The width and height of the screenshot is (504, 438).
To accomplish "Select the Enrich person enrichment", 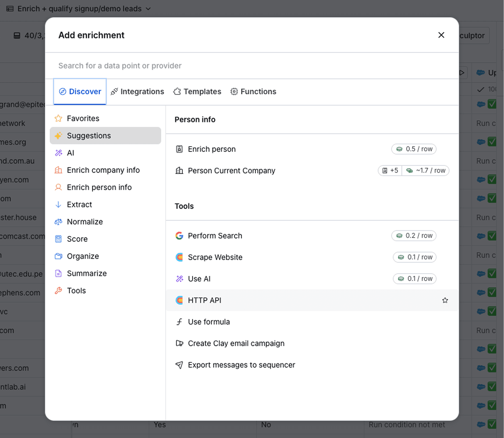I will [312, 149].
